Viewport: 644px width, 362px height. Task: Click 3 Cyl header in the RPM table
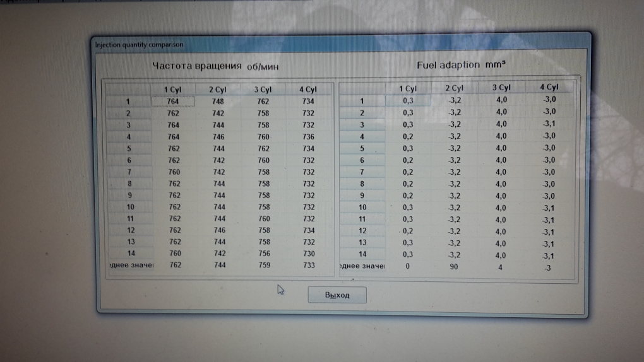[263, 90]
